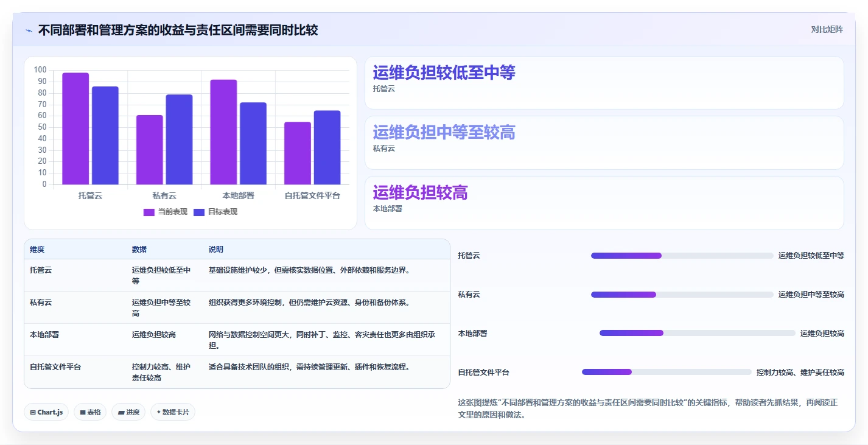Click the 自托管文件平台 progress bar

click(x=667, y=372)
